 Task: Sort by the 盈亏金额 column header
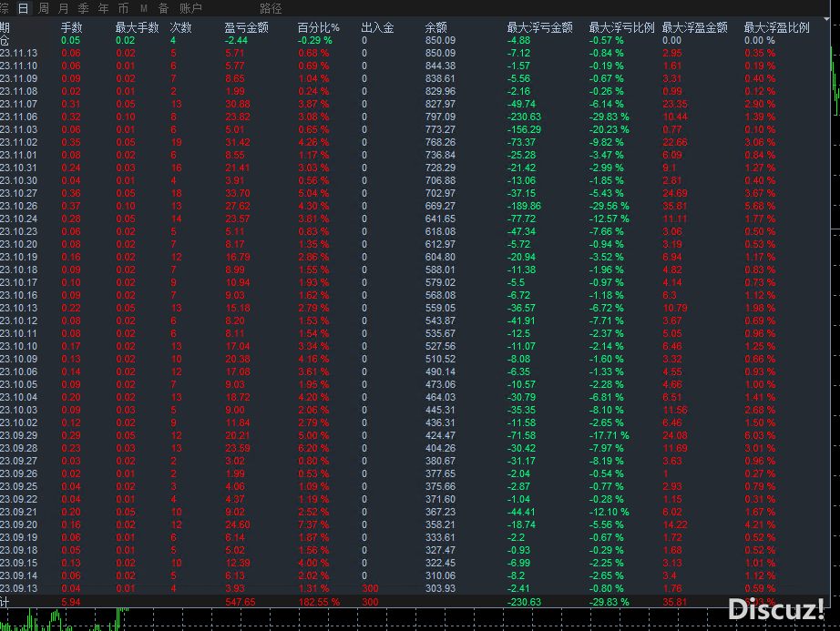click(x=246, y=28)
